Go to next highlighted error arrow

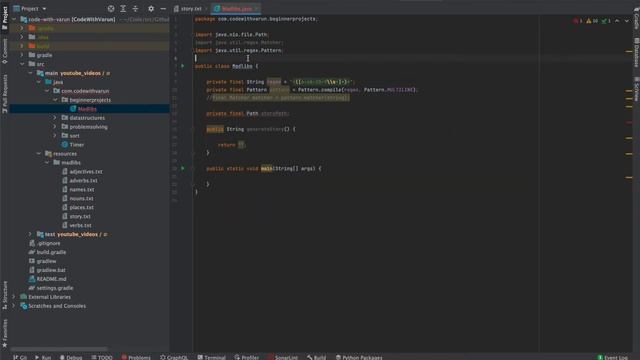pos(627,21)
